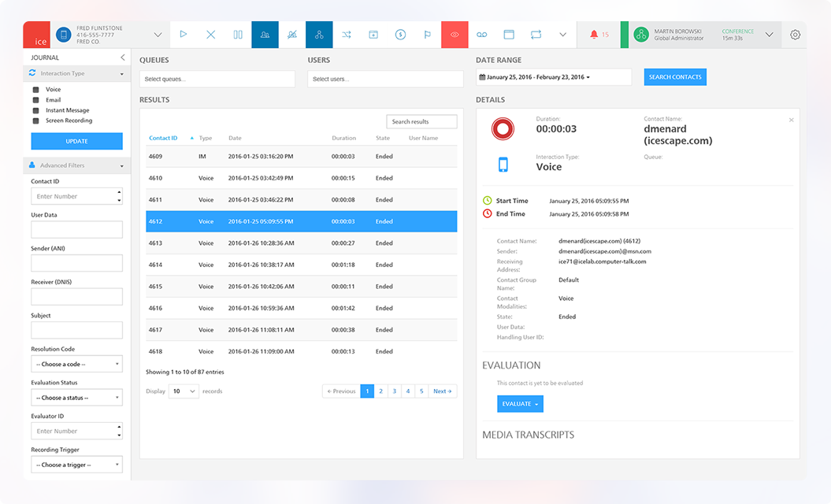
Task: Click the Select users field
Action: (385, 79)
